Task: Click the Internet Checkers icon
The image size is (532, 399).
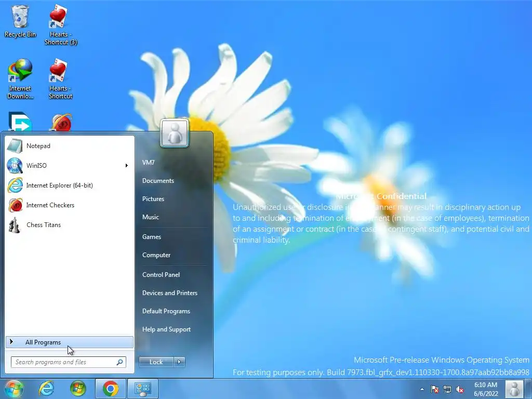Action: tap(15, 205)
